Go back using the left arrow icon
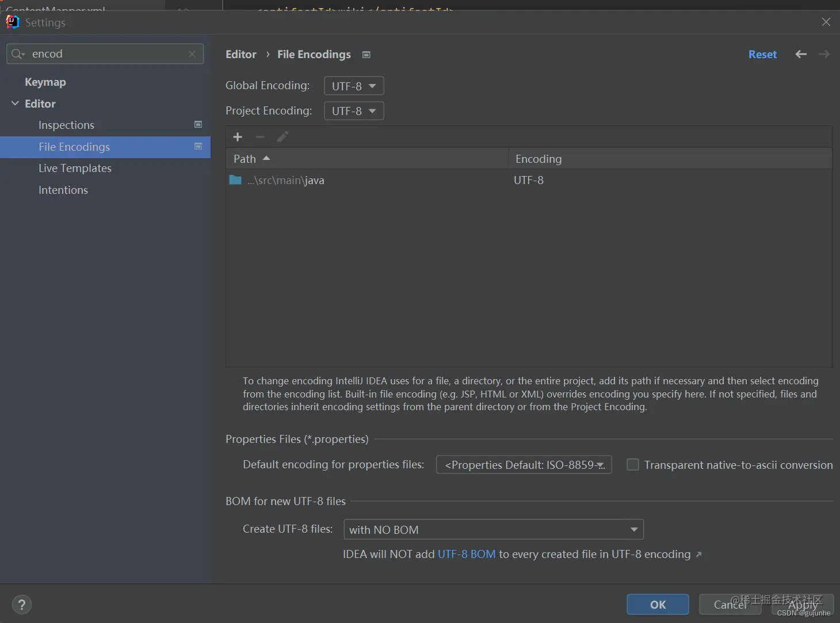This screenshot has height=623, width=840. point(801,54)
